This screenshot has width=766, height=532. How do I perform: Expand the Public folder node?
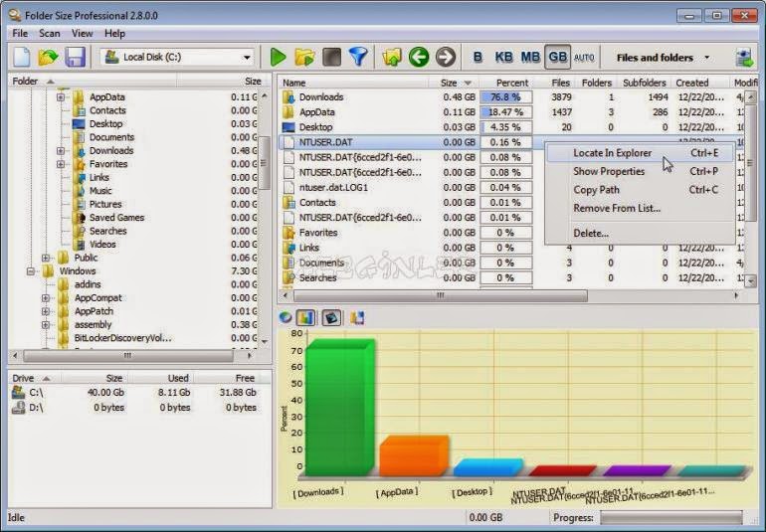click(x=46, y=258)
